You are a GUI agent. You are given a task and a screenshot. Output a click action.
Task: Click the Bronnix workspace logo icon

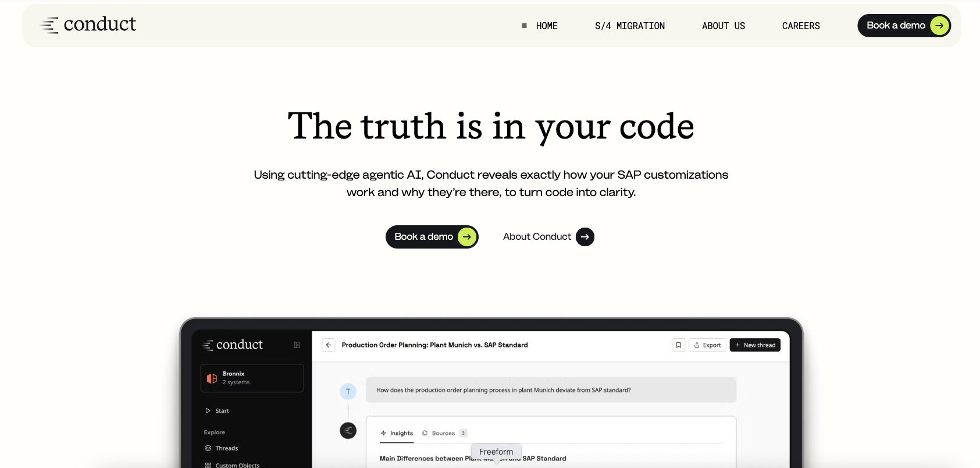212,378
